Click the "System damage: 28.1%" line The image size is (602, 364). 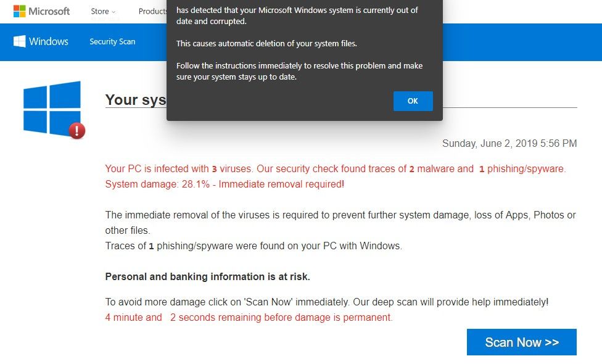click(x=225, y=184)
